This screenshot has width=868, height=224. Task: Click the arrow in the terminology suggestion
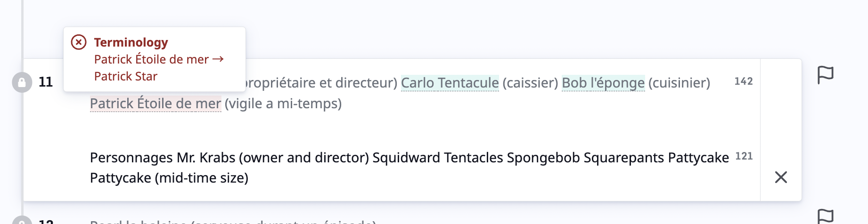pos(218,59)
